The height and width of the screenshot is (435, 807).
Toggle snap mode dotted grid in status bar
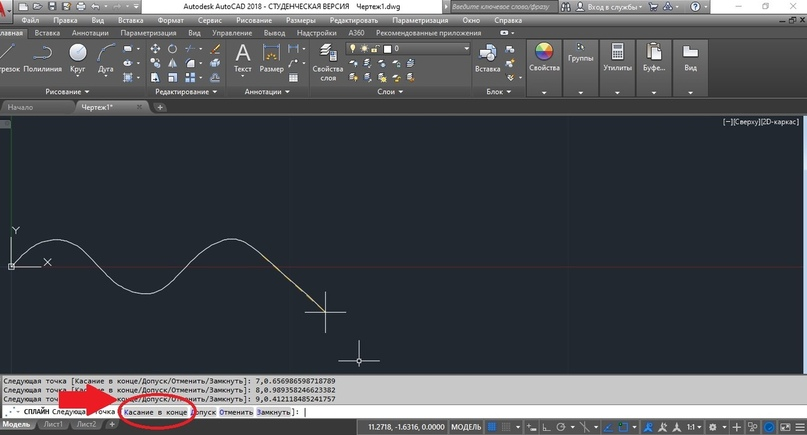[506, 427]
